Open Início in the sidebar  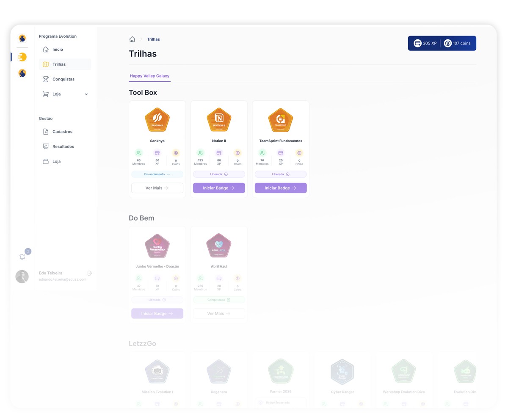[x=65, y=50]
